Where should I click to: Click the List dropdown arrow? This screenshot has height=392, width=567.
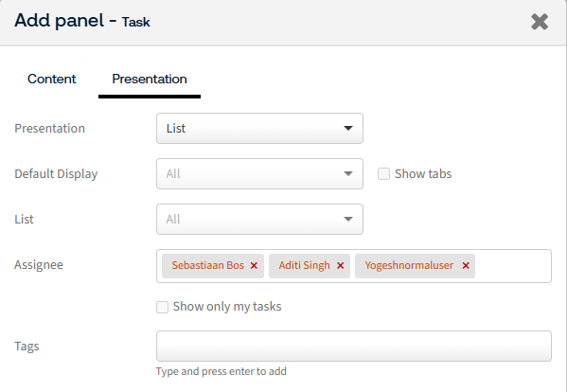(x=348, y=219)
